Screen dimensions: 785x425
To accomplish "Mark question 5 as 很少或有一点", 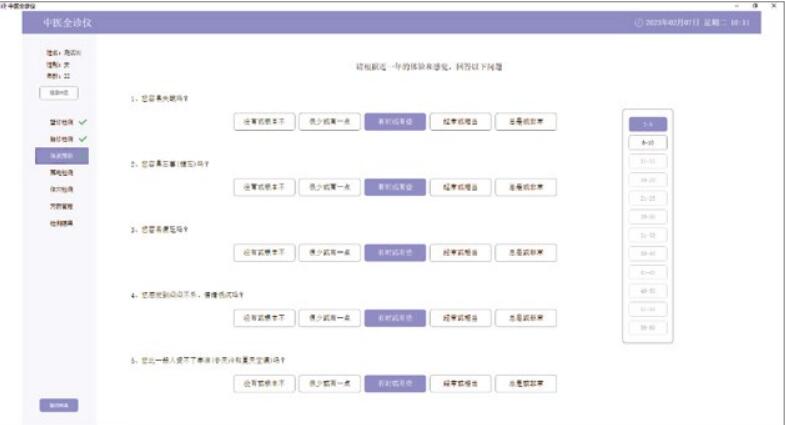I will point(329,384).
